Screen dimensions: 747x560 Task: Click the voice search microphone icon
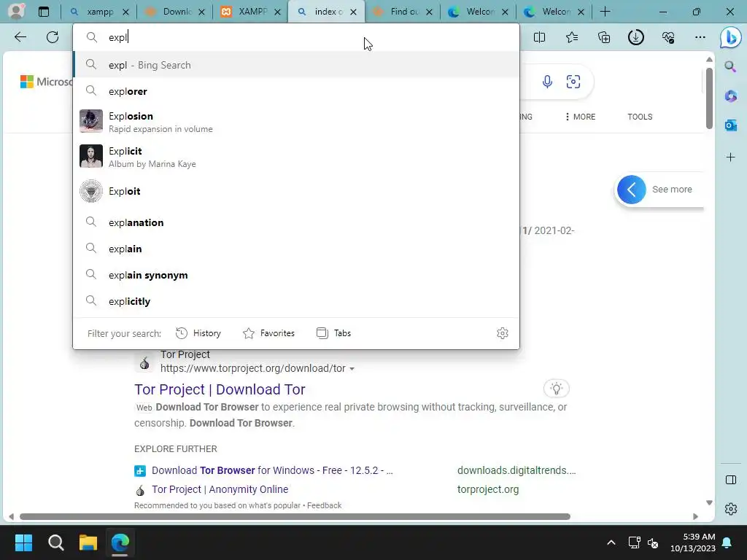click(x=547, y=82)
